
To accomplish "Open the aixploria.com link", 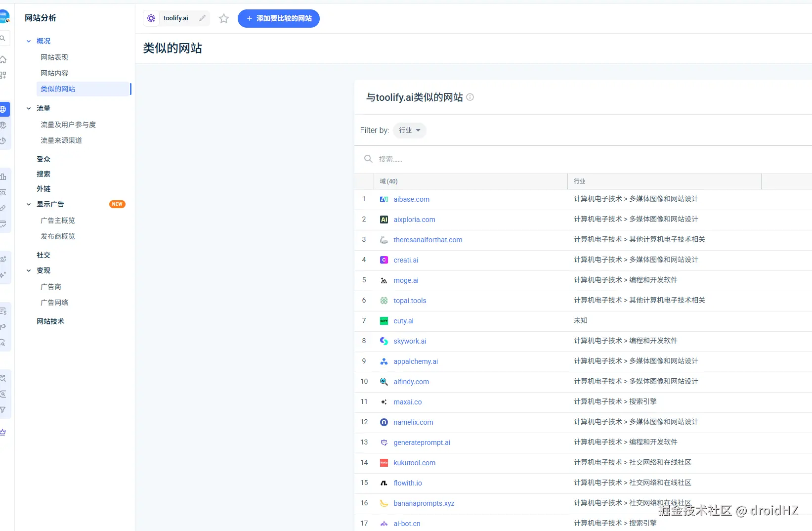I will pyautogui.click(x=415, y=220).
